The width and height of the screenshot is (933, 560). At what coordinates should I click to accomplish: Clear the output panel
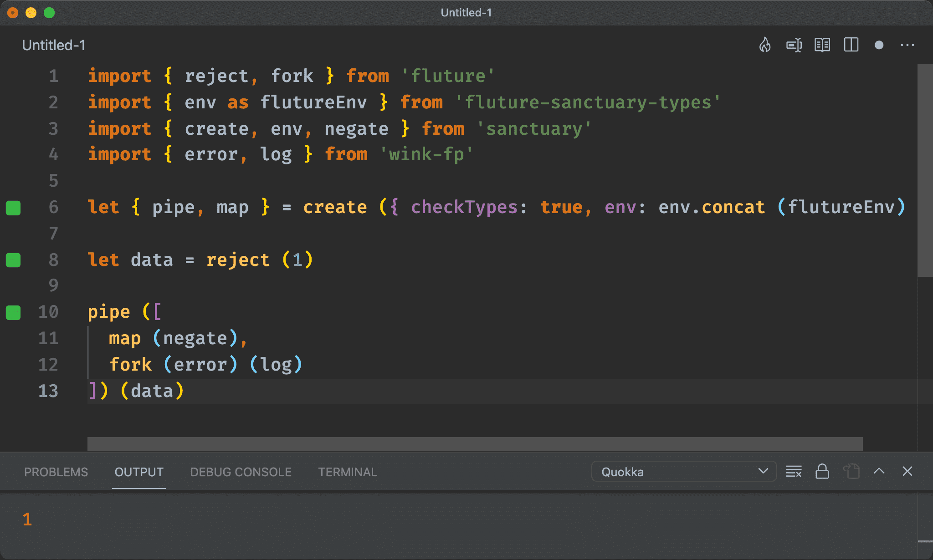[x=794, y=472]
